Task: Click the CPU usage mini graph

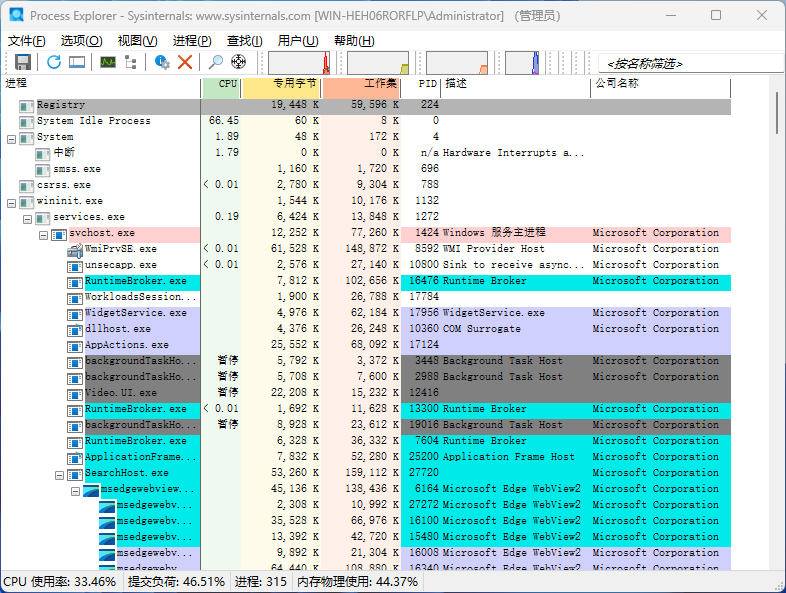Action: (299, 63)
